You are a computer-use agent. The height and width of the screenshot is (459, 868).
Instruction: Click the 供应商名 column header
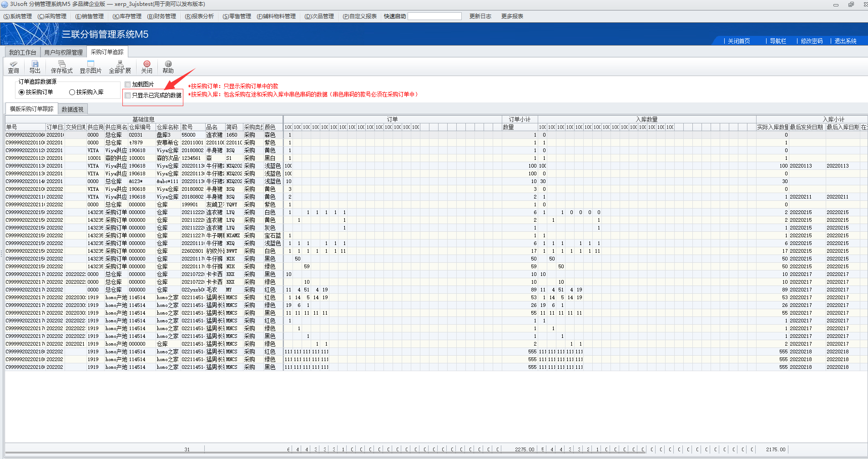pyautogui.click(x=116, y=127)
